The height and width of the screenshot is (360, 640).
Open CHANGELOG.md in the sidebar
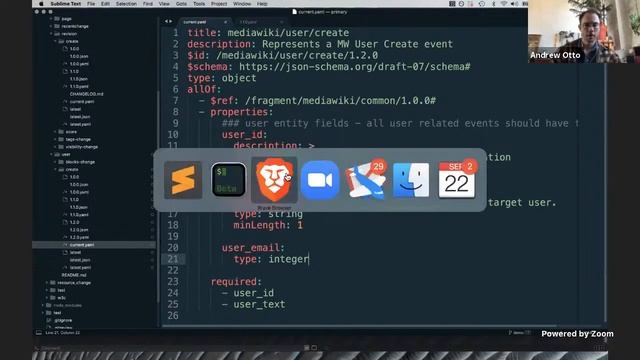pyautogui.click(x=86, y=94)
